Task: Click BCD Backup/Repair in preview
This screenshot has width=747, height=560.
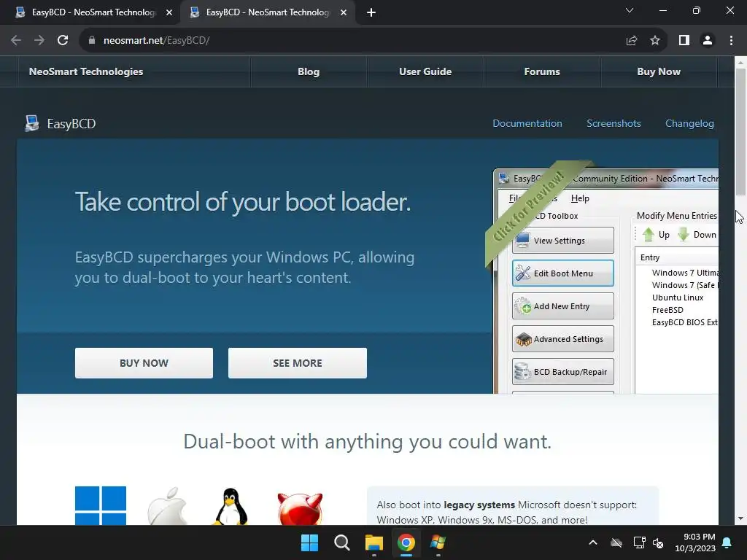Action: point(562,372)
